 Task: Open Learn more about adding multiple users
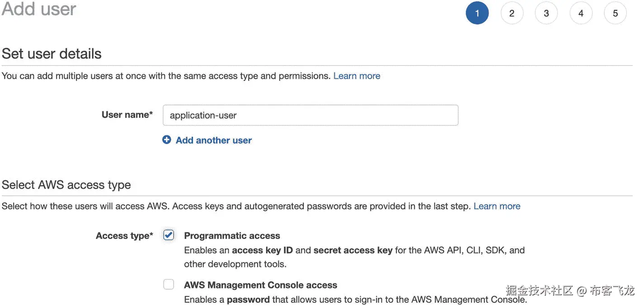[357, 76]
